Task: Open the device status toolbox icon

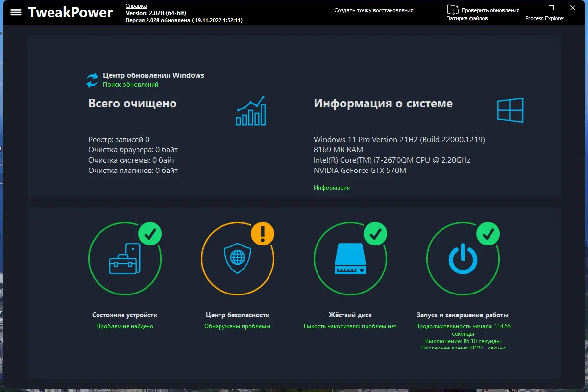Action: point(125,258)
